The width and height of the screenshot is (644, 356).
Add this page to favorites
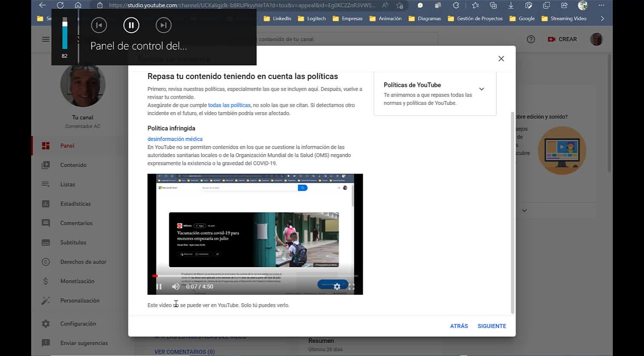(400, 5)
